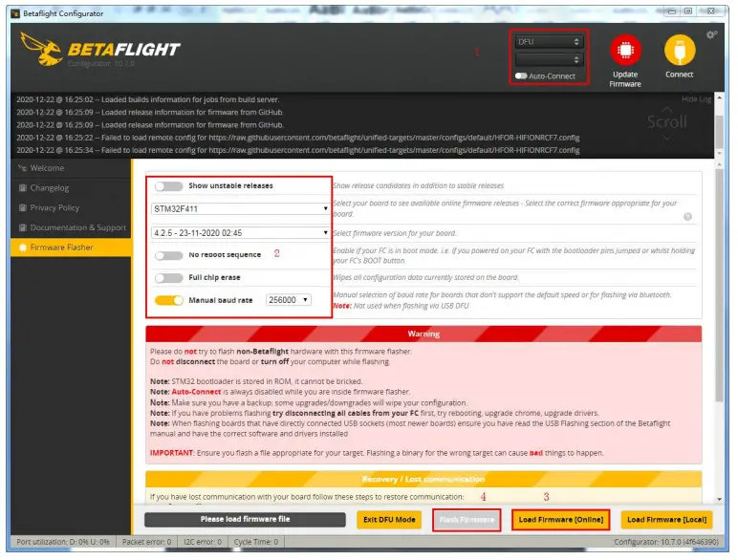Open the Changelog tab
The width and height of the screenshot is (738, 560).
click(x=71, y=187)
